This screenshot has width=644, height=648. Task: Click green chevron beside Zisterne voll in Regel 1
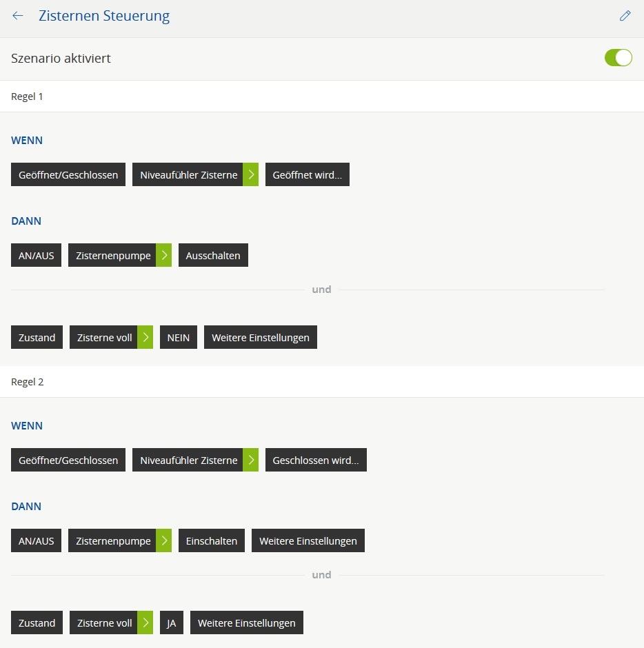145,338
